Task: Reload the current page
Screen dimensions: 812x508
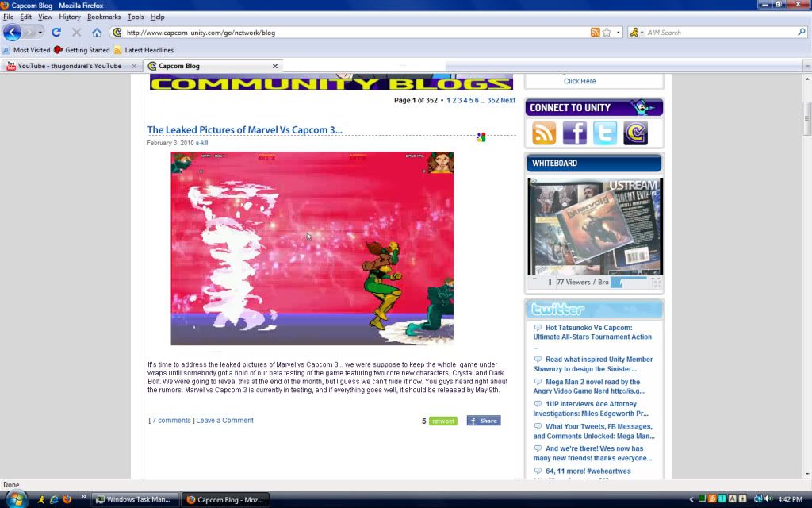Action: point(56,32)
